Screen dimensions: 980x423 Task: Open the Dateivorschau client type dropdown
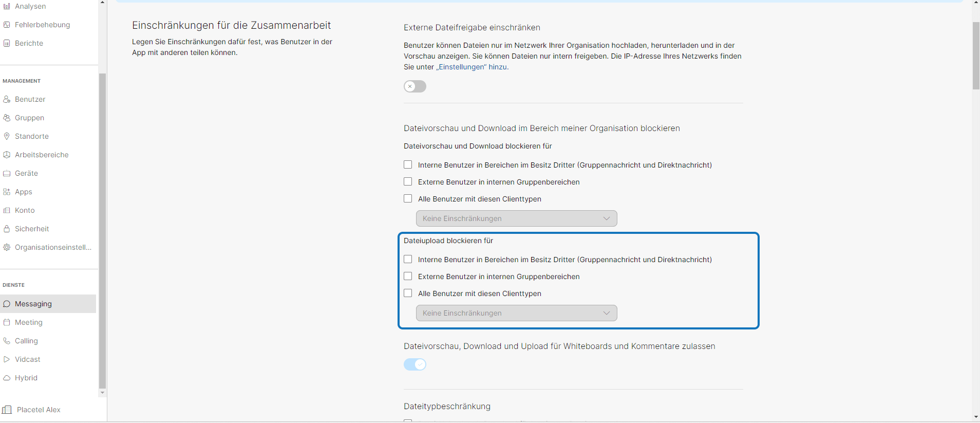(x=516, y=218)
